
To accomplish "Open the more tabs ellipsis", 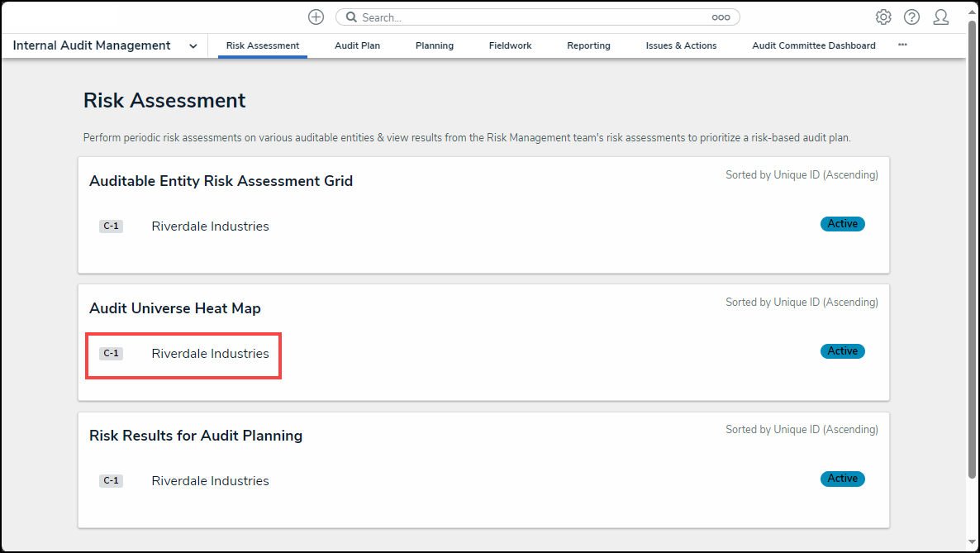I will click(x=902, y=45).
